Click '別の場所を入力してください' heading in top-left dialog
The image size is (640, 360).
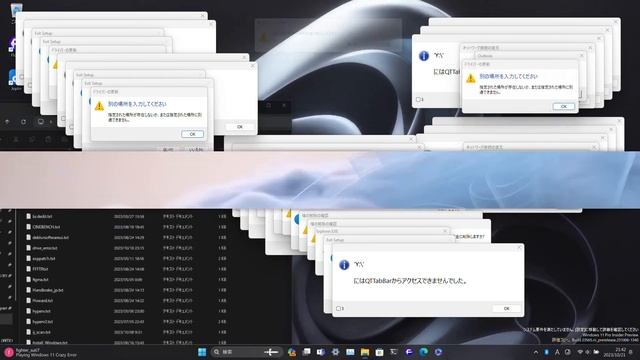[137, 104]
